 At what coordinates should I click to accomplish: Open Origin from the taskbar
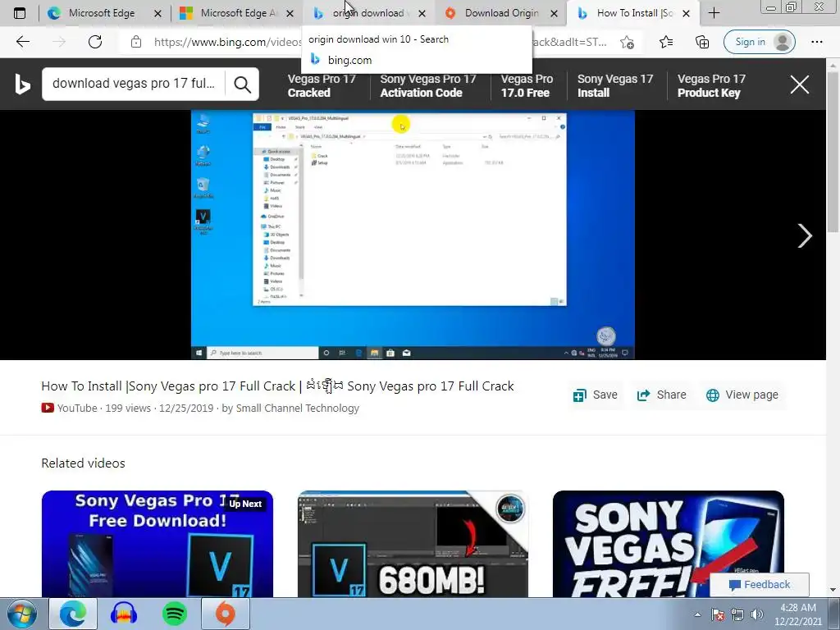click(226, 614)
